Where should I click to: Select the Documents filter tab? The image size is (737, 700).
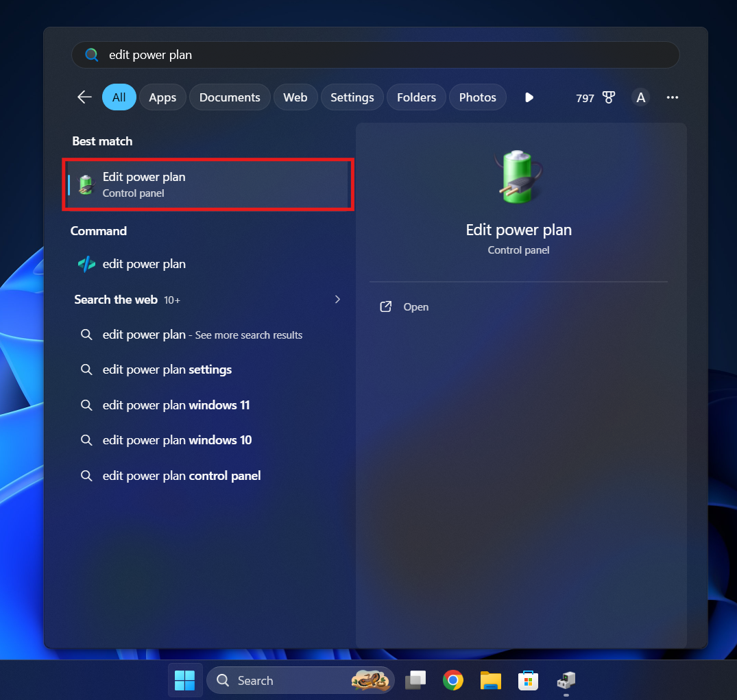click(230, 97)
